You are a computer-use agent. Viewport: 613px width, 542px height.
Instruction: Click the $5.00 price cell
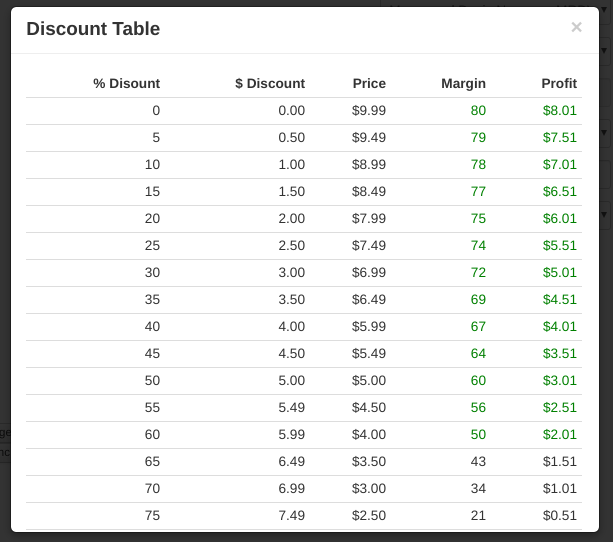pyautogui.click(x=369, y=381)
